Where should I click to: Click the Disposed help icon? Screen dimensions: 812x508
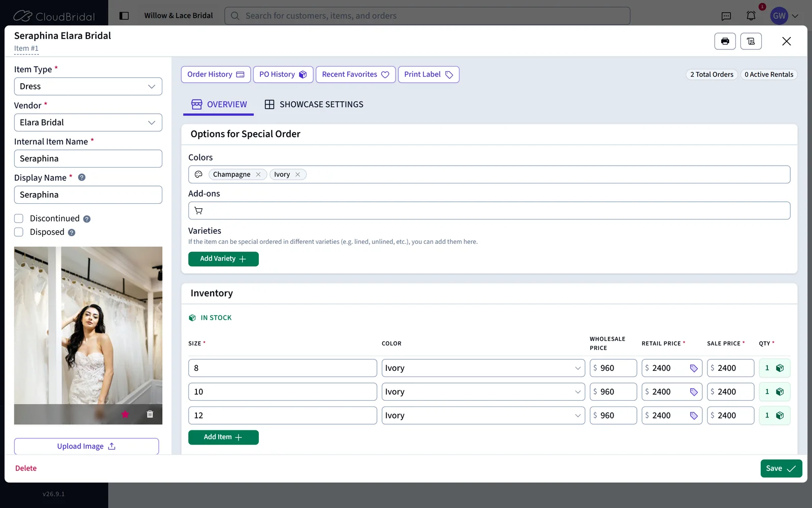pos(72,233)
